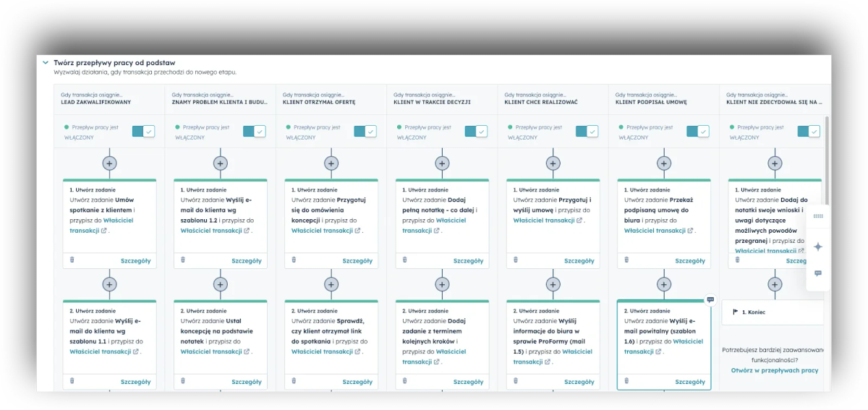The height and width of the screenshot is (410, 868).
Task: Add action above 'Ustal koncepcję na podstawie notatek'
Action: pos(221,284)
